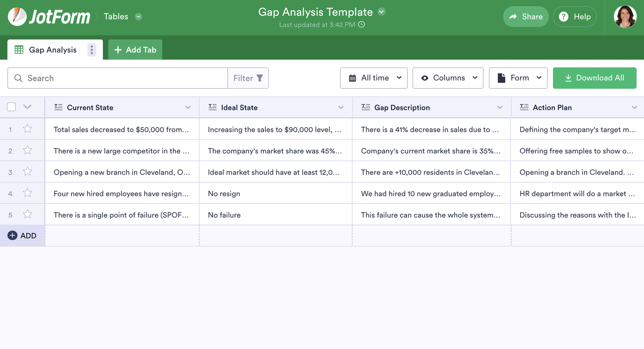This screenshot has height=349, width=644.
Task: Click the Columns dropdown icon
Action: click(476, 78)
